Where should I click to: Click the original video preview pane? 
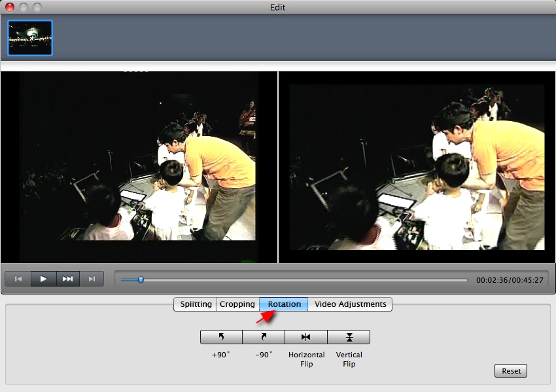pos(139,167)
